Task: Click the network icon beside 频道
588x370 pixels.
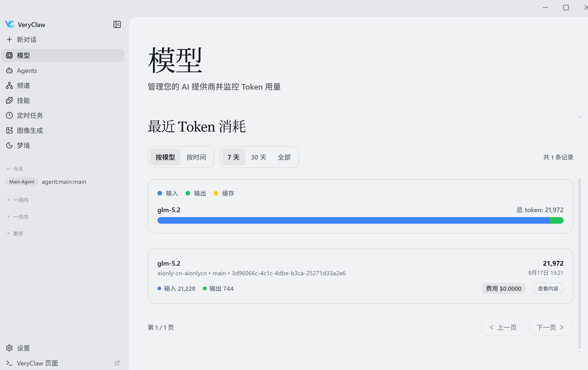Action: [9, 86]
